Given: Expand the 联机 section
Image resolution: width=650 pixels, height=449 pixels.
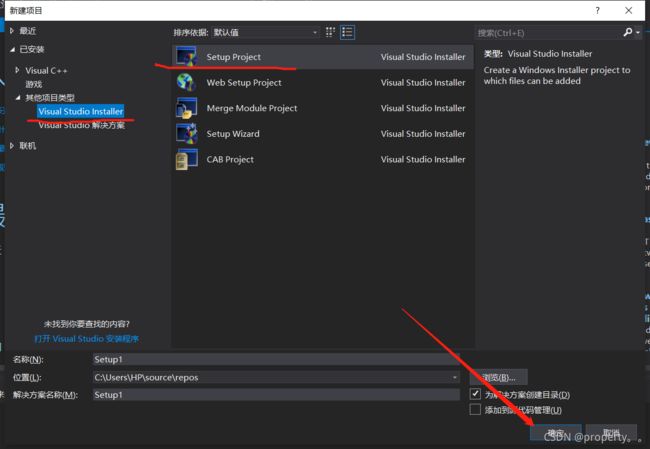Looking at the screenshot, I should pyautogui.click(x=13, y=146).
